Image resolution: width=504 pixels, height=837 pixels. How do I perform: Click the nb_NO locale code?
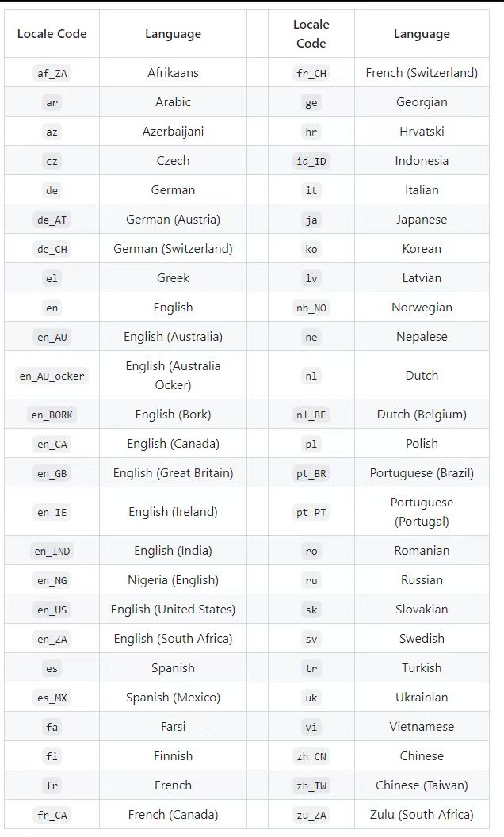click(311, 308)
